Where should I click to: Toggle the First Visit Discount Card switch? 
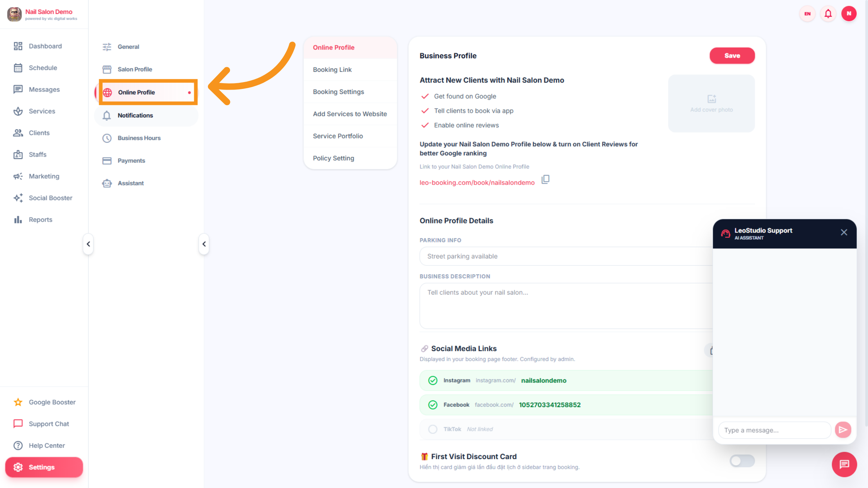click(x=741, y=461)
